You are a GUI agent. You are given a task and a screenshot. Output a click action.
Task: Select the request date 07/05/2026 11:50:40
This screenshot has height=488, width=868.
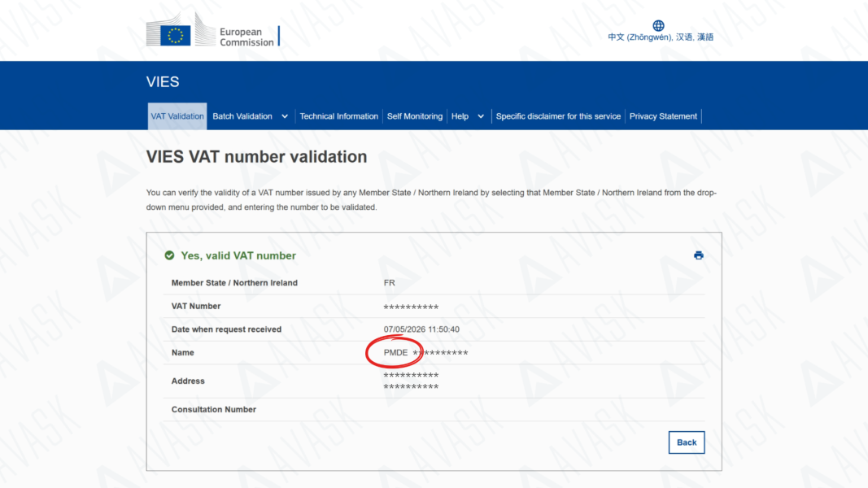coord(421,329)
